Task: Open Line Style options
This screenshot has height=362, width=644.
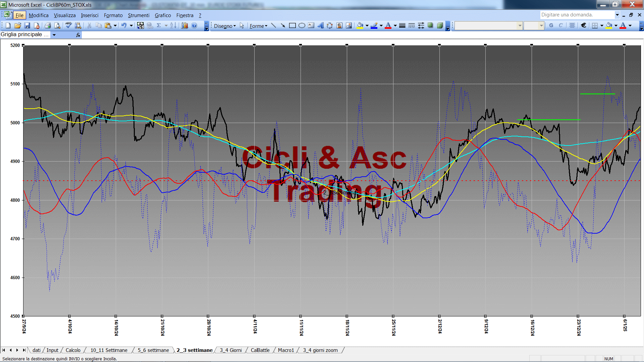Action: [402, 25]
